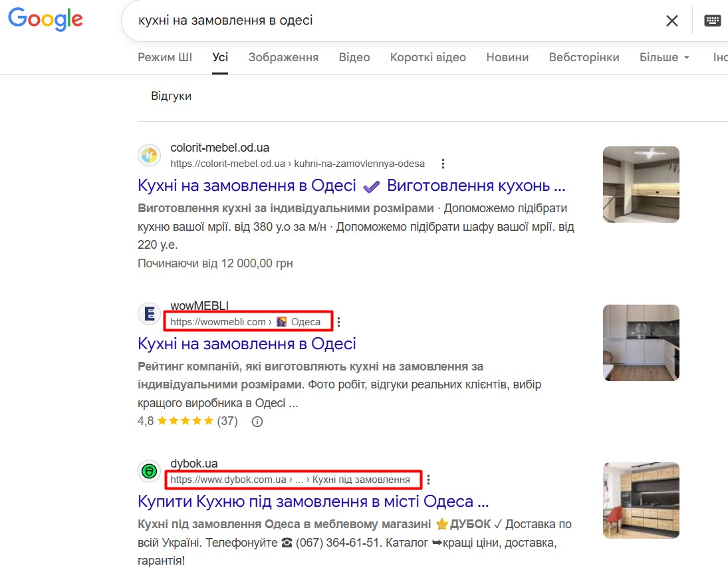Open the Зображення tab

coord(283,57)
